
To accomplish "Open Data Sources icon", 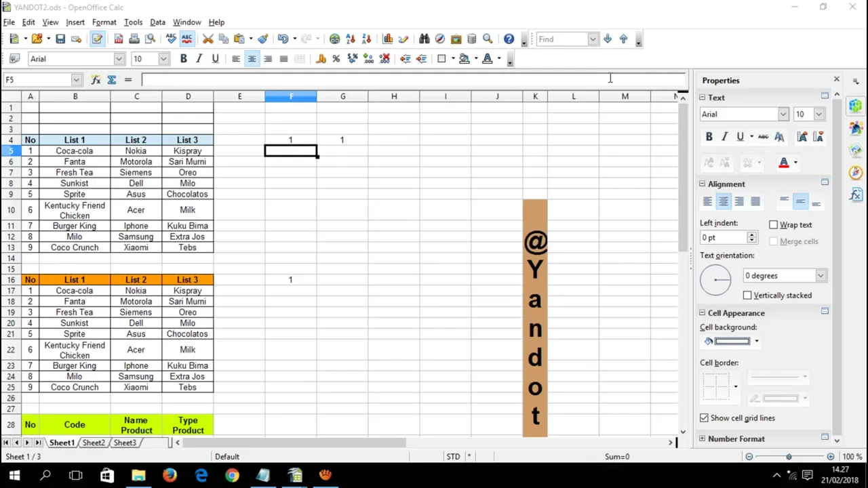I will 472,39.
